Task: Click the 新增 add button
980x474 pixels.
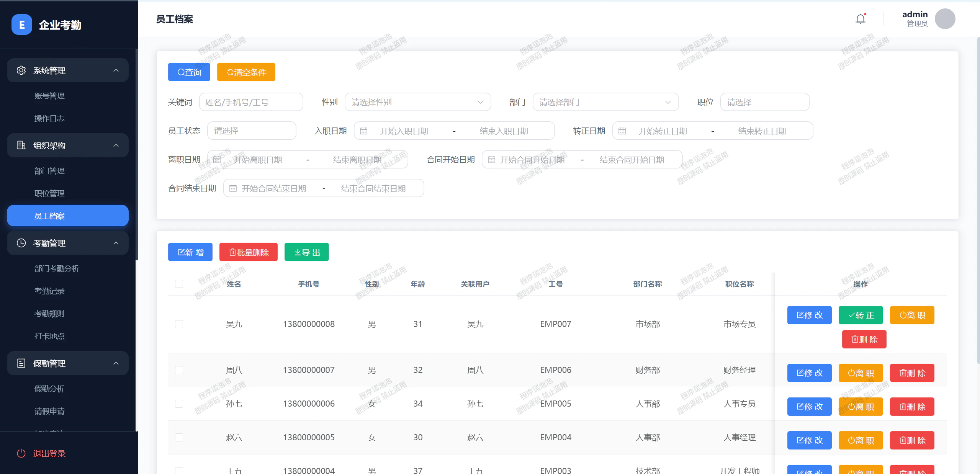Action: 190,252
